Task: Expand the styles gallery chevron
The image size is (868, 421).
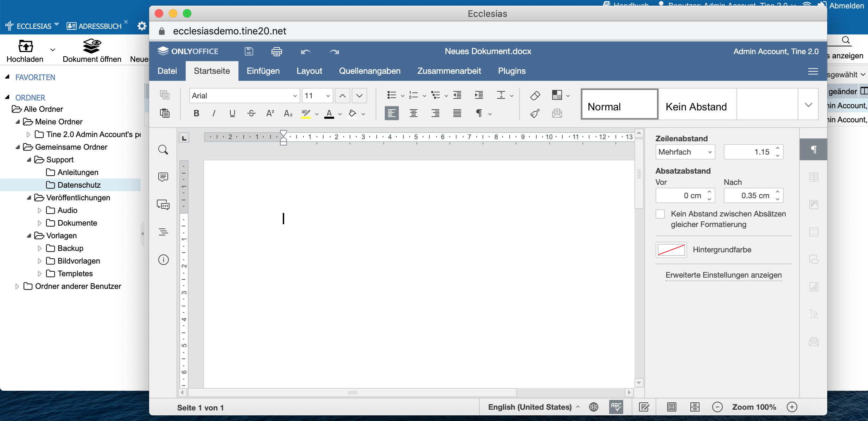Action: [808, 104]
